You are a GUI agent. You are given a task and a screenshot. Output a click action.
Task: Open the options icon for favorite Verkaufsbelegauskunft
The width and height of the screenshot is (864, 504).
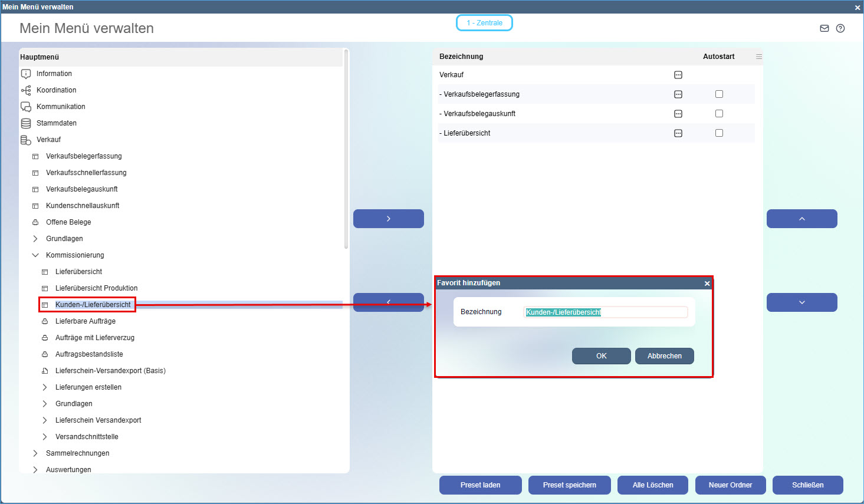click(x=678, y=114)
